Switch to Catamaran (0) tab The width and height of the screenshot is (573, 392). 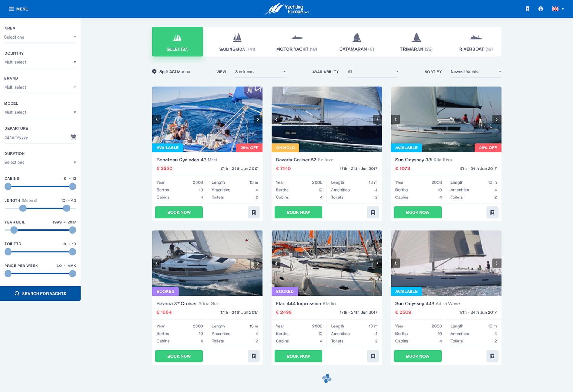click(x=356, y=42)
